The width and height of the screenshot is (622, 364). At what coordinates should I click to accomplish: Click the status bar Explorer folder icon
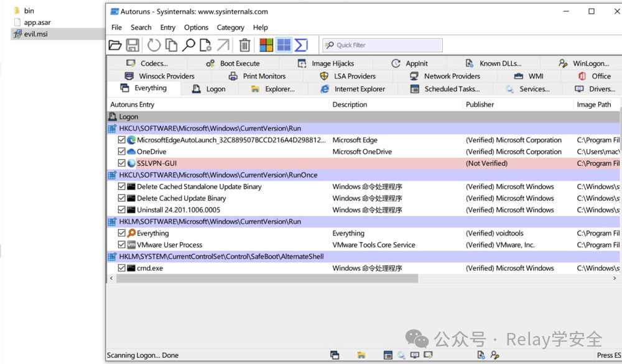tap(361, 355)
